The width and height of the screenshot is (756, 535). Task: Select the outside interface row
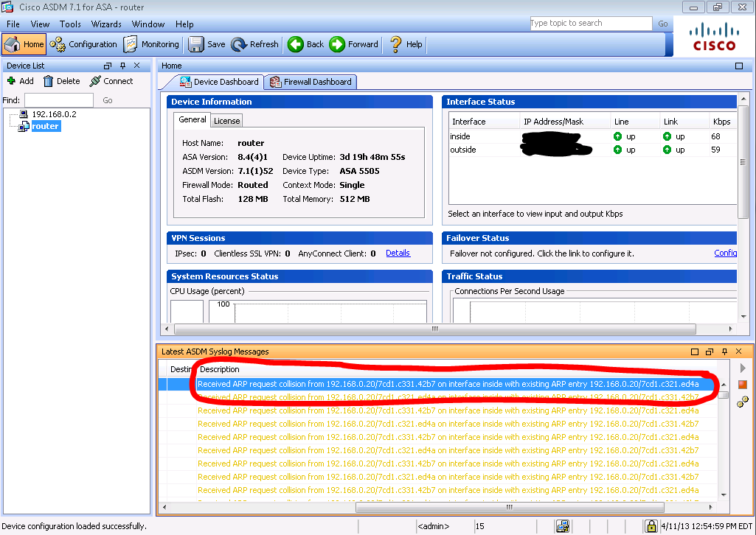(592, 150)
